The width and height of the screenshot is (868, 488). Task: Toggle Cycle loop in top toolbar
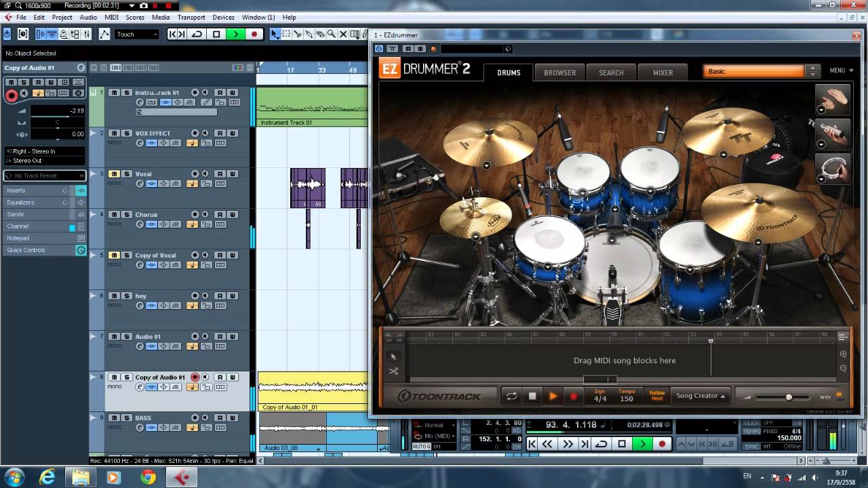pos(197,34)
